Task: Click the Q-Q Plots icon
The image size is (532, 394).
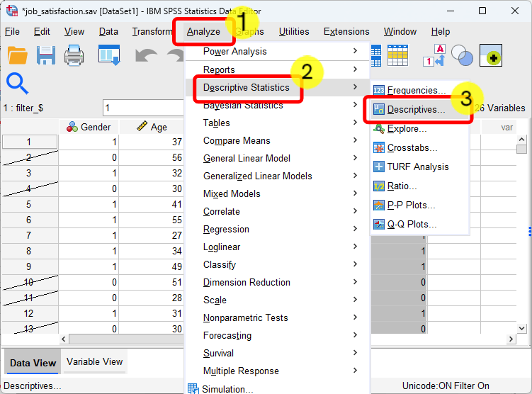Action: click(379, 225)
